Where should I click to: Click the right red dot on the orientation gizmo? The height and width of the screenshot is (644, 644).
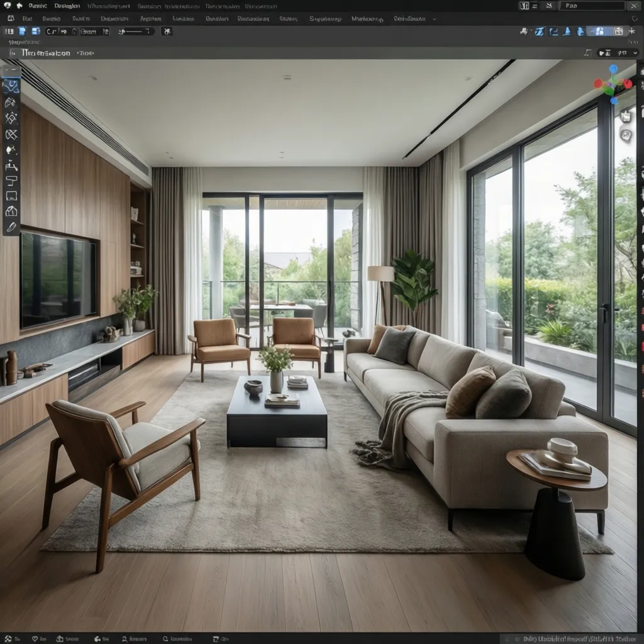tap(628, 84)
